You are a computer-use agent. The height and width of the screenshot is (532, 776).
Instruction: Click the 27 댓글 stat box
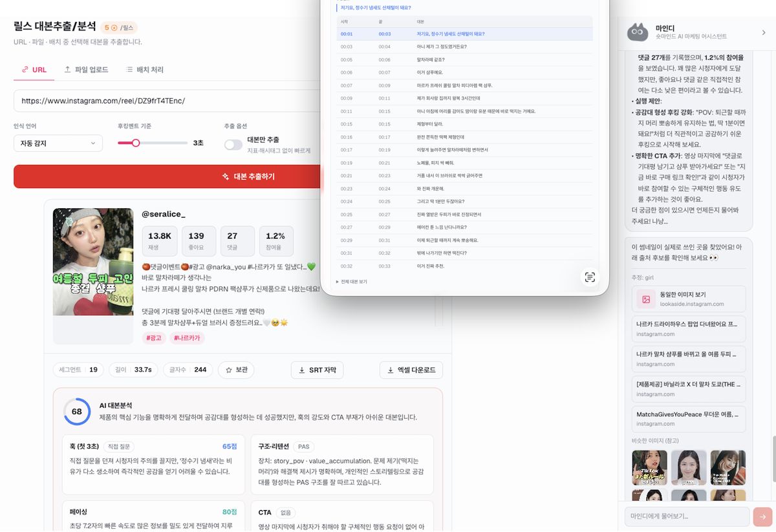[237, 241]
